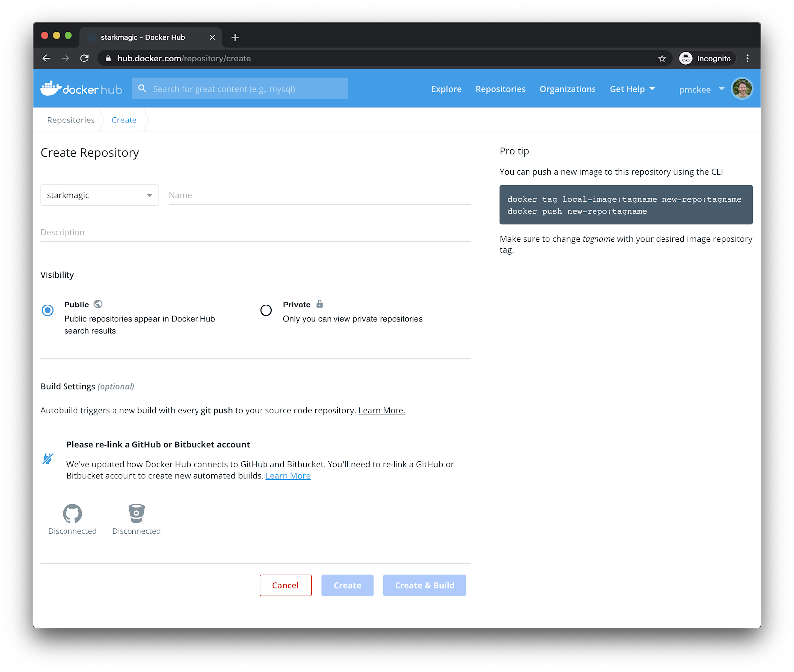Expand the starkmagic namespace dropdown

tap(99, 195)
